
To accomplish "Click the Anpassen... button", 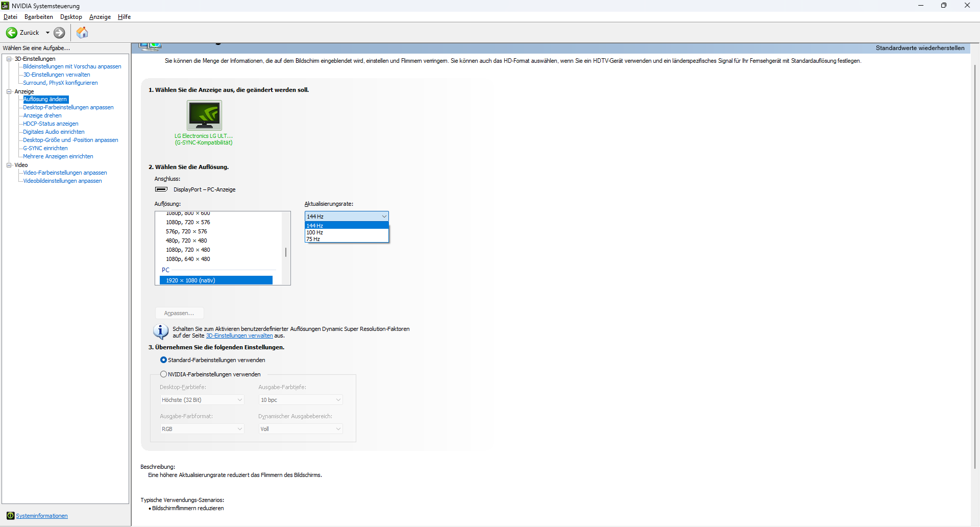I will [179, 313].
